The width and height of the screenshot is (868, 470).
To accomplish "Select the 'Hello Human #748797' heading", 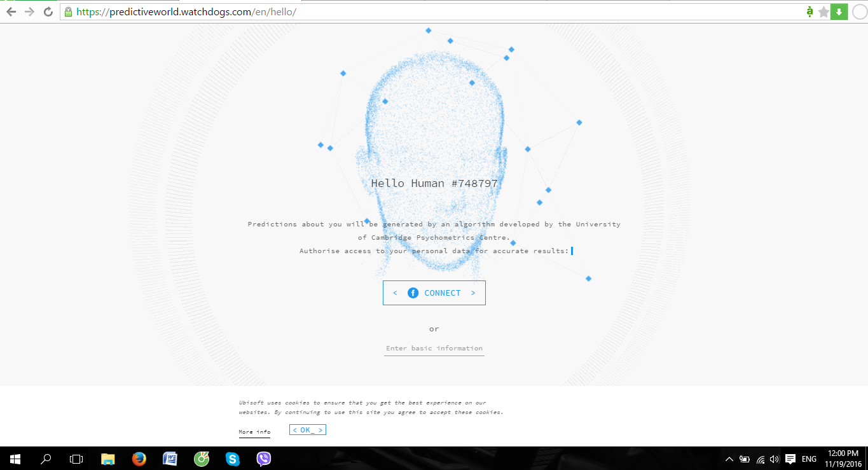I will tap(434, 183).
